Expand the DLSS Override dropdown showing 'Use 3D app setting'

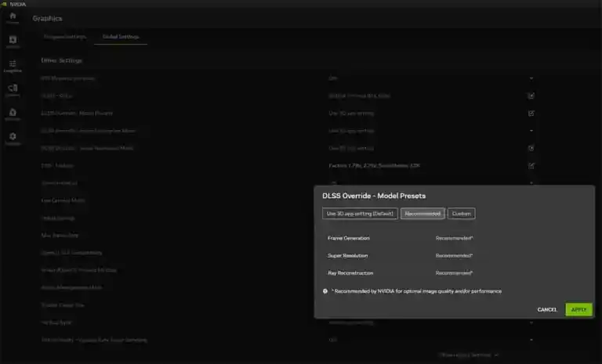click(x=531, y=130)
